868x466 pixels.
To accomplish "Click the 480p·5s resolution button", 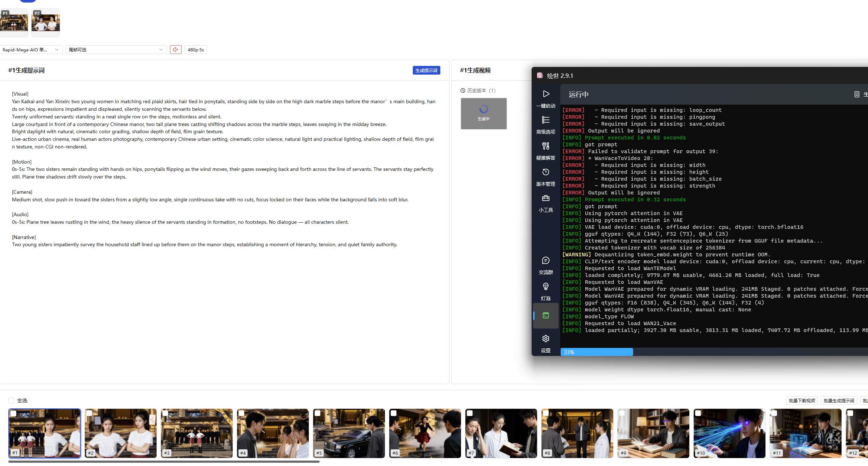I will pos(196,50).
